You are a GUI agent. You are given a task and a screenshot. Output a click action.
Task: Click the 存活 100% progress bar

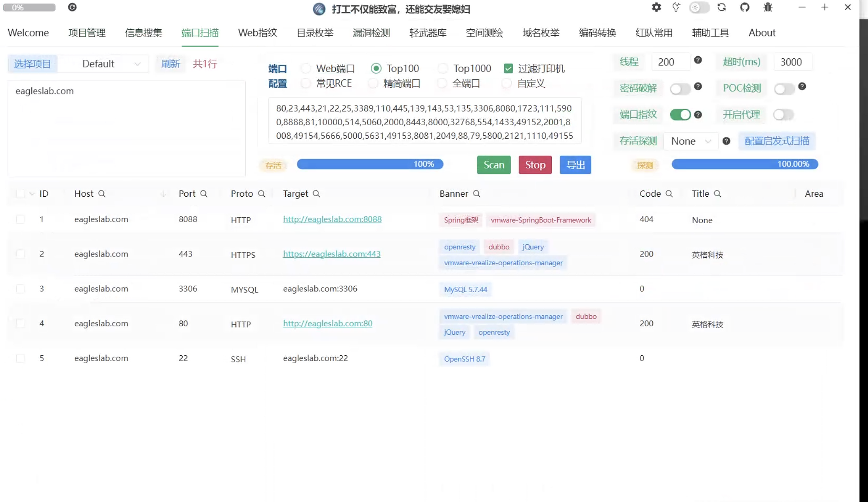pyautogui.click(x=370, y=164)
